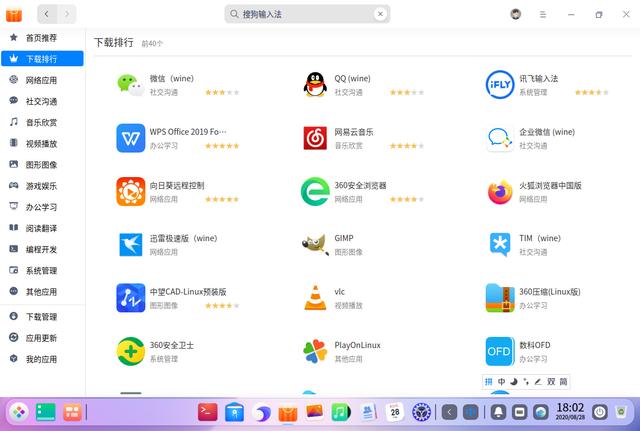Open the iFLY input method icon
Image resolution: width=640 pixels, height=431 pixels.
pos(500,84)
